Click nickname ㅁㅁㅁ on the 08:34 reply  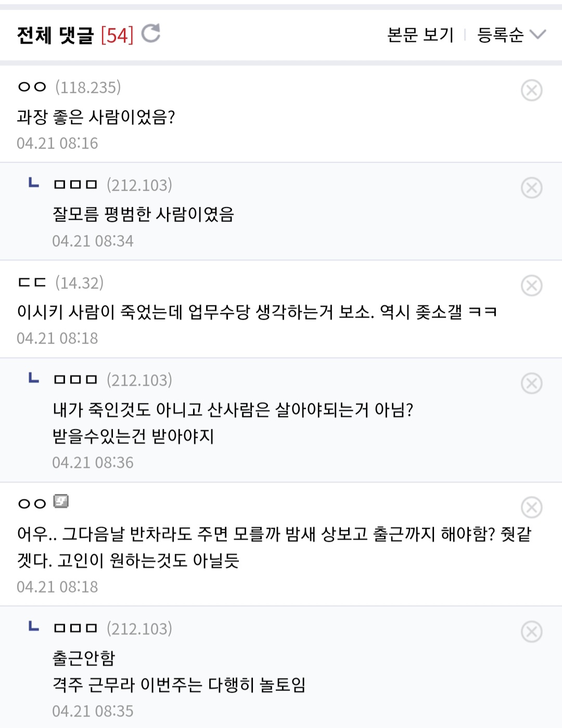tap(75, 185)
